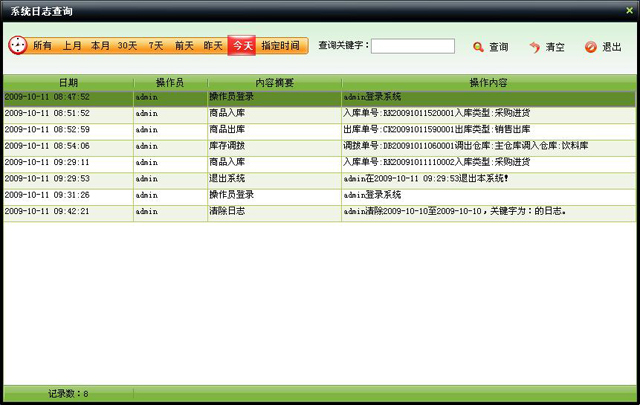The image size is (640, 405).
Task: Click the magnifier icon for 查询
Action: point(478,47)
